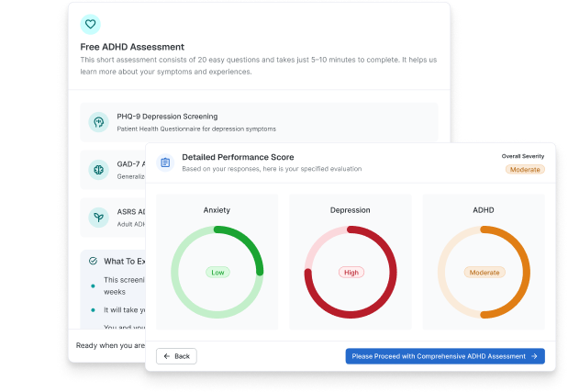Click the Ready when you are text

110,346
